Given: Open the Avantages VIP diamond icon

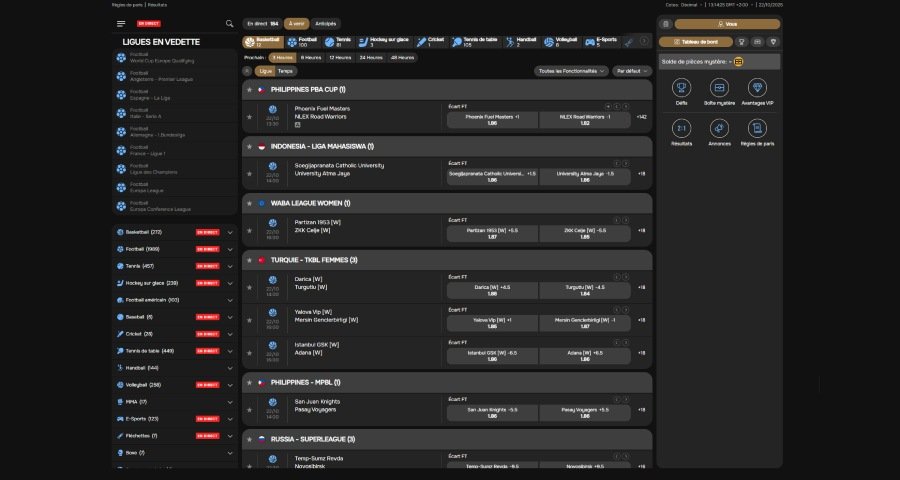Looking at the screenshot, I should pyautogui.click(x=757, y=88).
